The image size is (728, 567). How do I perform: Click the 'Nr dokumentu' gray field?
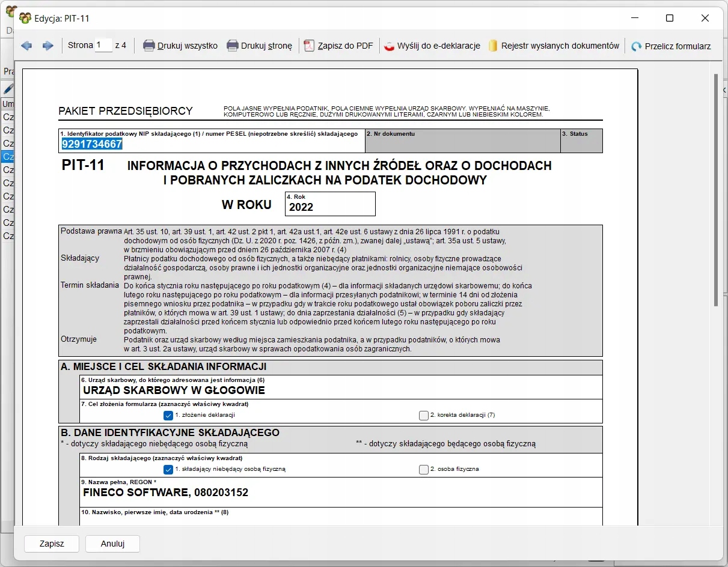tap(463, 141)
